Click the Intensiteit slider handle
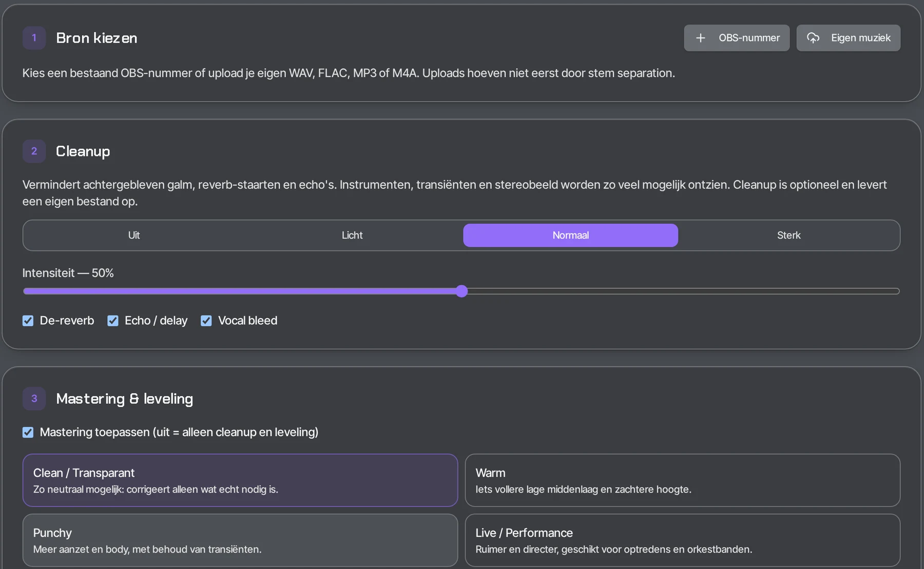 (461, 291)
